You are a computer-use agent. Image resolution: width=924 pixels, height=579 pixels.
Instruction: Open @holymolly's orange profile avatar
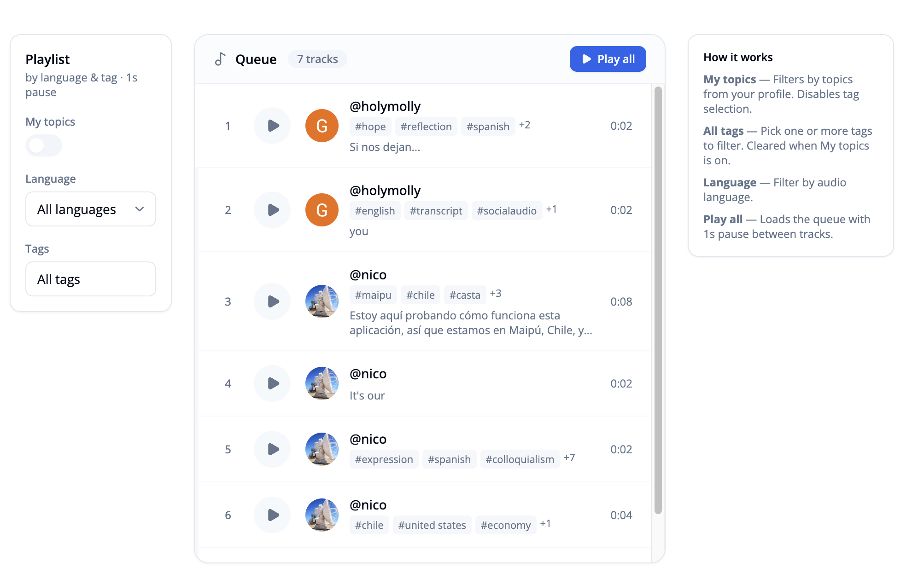(321, 125)
